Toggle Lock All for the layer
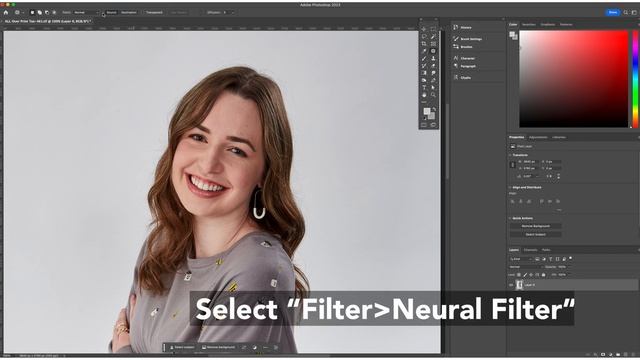This screenshot has width=640, height=360. 543,275
